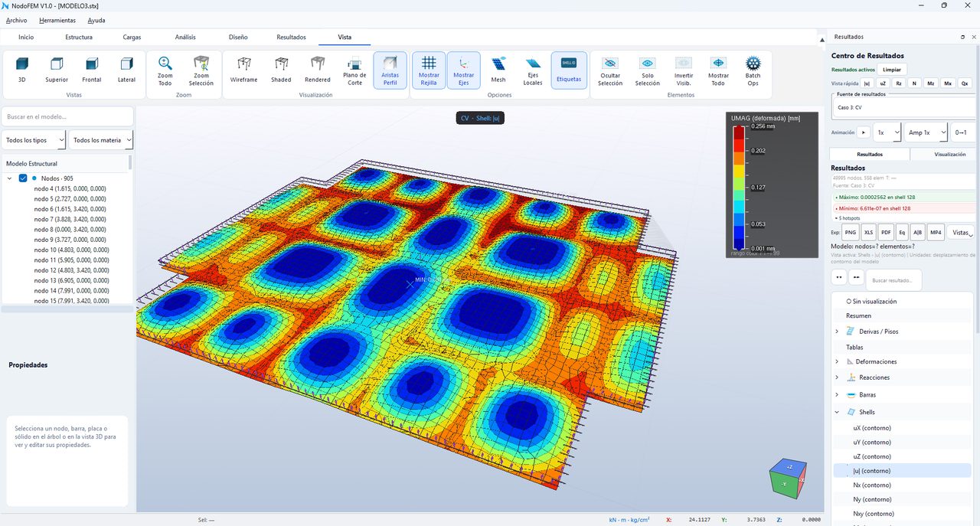Screen dimensions: 980x526
Task: Expand the Derivas / Pisos node
Action: 837,332
